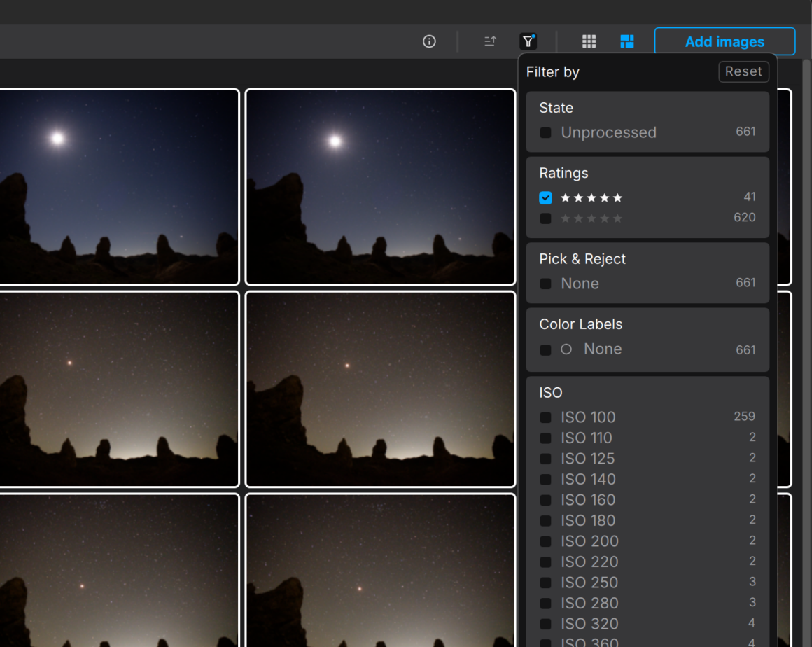
Task: Open the image info panel
Action: pyautogui.click(x=429, y=41)
